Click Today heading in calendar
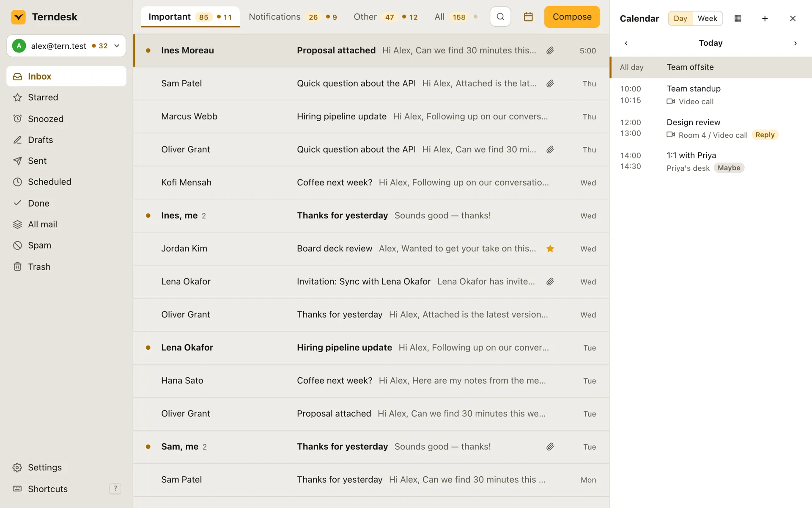The height and width of the screenshot is (508, 812). point(710,43)
